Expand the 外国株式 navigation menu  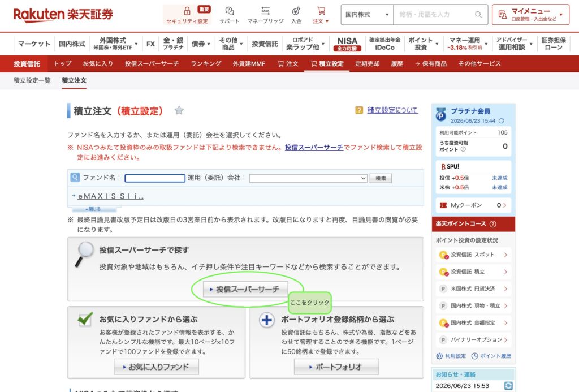(x=115, y=44)
